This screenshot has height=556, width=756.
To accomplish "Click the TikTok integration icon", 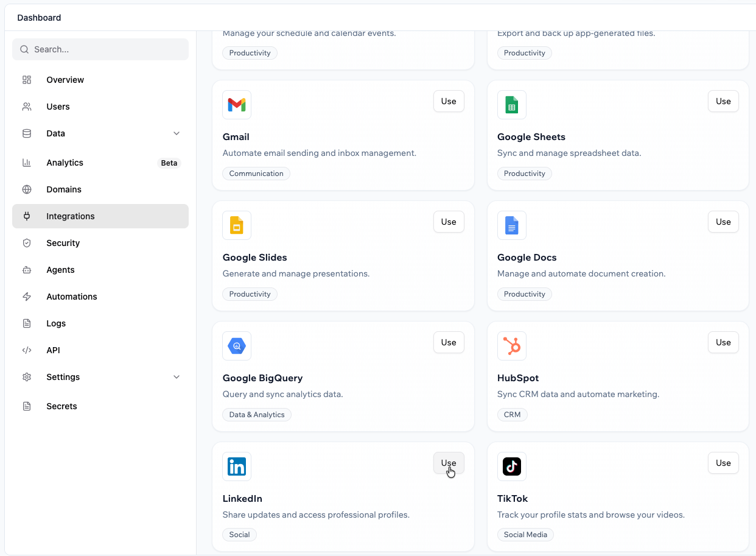I will pos(511,466).
